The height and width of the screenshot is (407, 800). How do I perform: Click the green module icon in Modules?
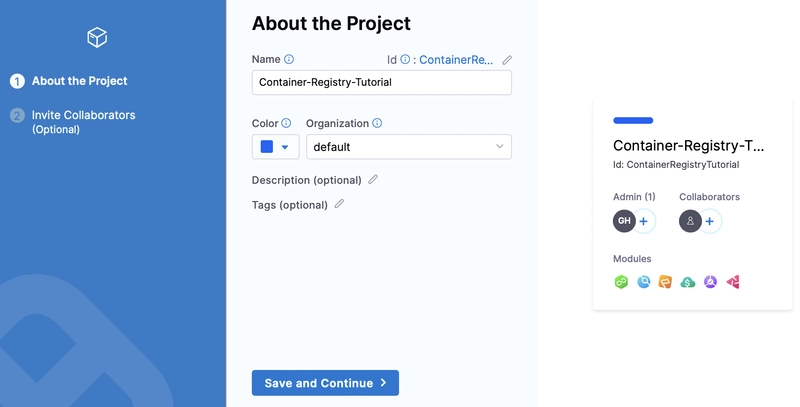[x=621, y=282]
